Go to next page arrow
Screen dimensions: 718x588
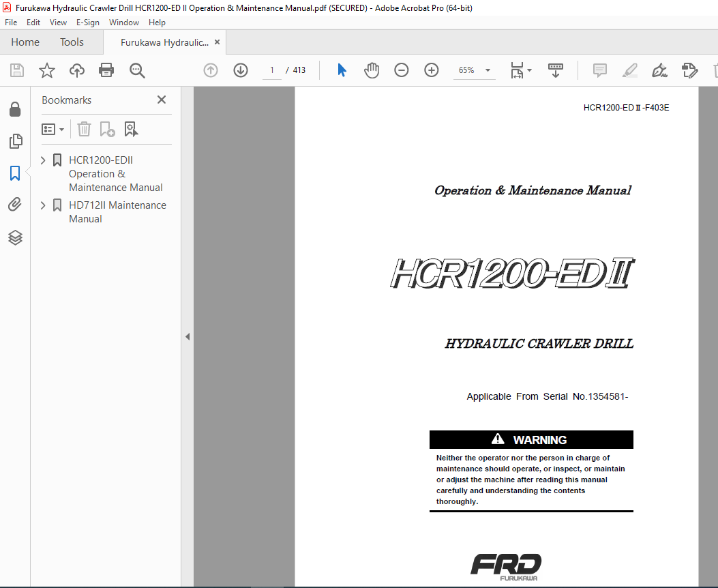[241, 70]
